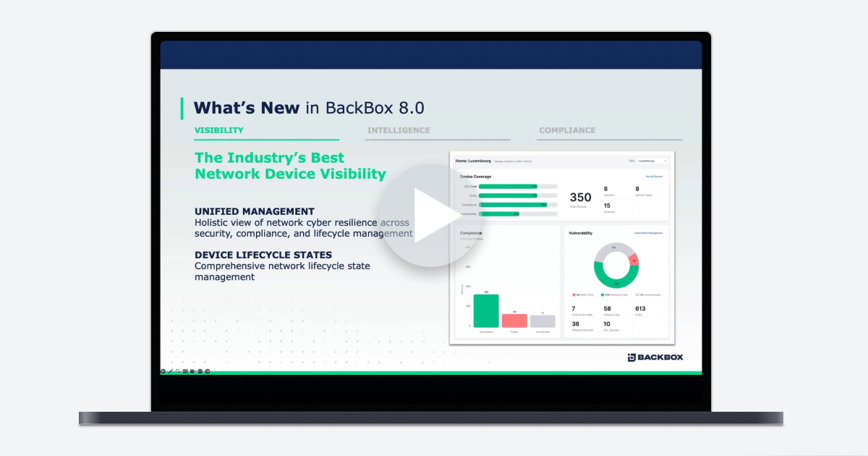The height and width of the screenshot is (456, 868).
Task: Click the video camera icon
Action: [192, 371]
